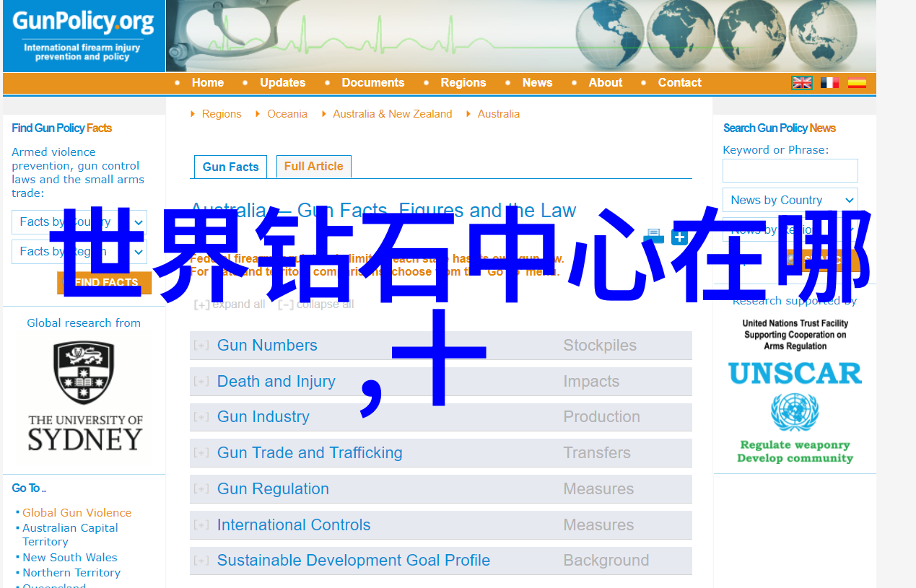This screenshot has width=916, height=588.
Task: Open the Sustainable Development Goal Profile link
Action: (354, 561)
